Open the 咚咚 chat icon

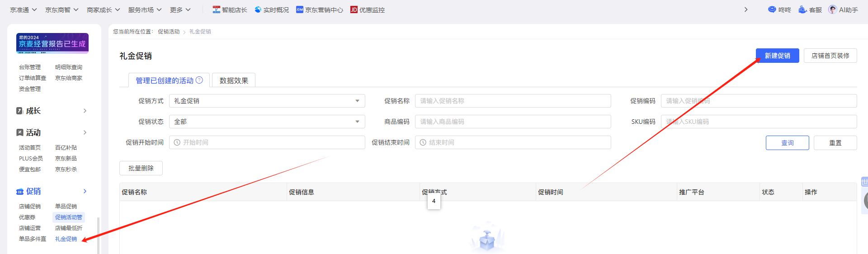[x=772, y=9]
